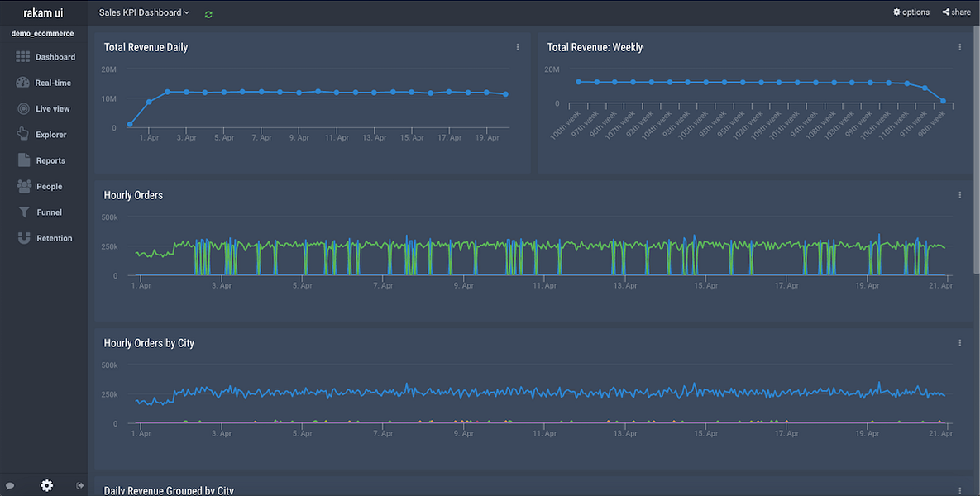Open the Dashboard grid icon in sidebar
Screen dimensions: 980x496
pos(23,57)
